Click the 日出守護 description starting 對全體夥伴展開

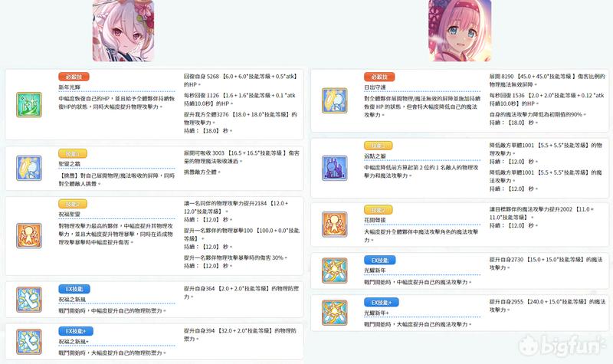click(421, 107)
